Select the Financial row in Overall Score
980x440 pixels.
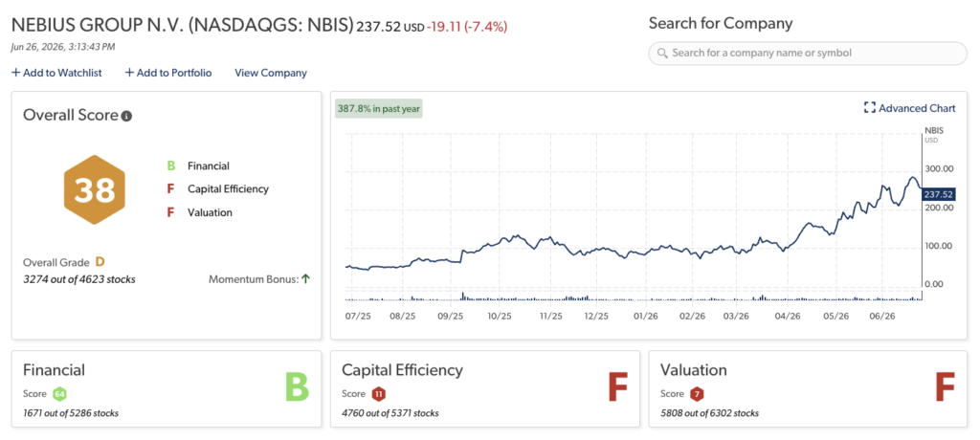[198, 166]
